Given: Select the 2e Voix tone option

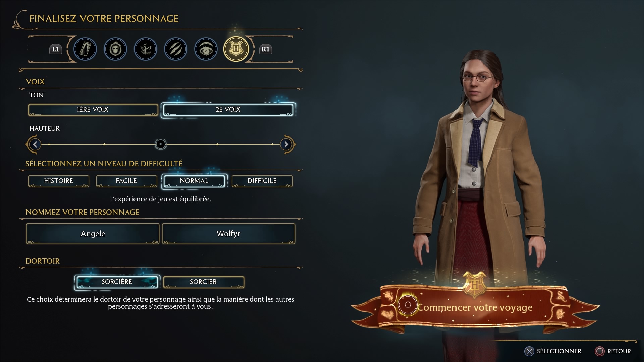Looking at the screenshot, I should point(228,110).
